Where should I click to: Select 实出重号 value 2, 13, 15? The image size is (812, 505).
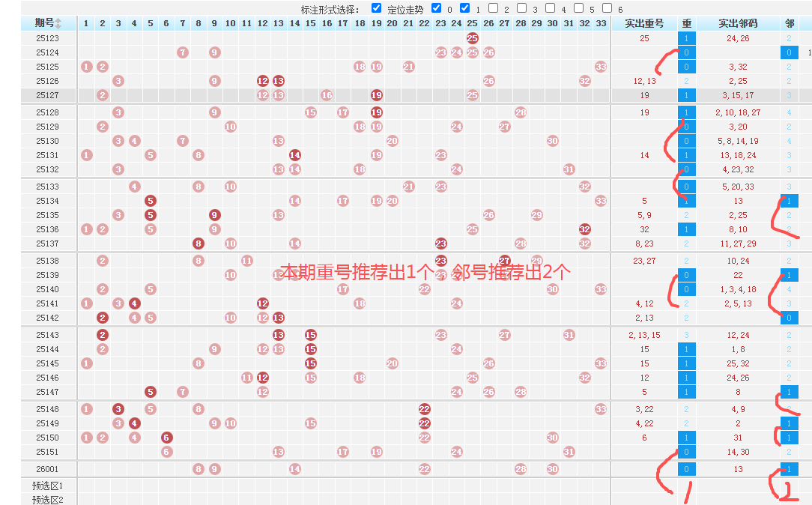[644, 335]
